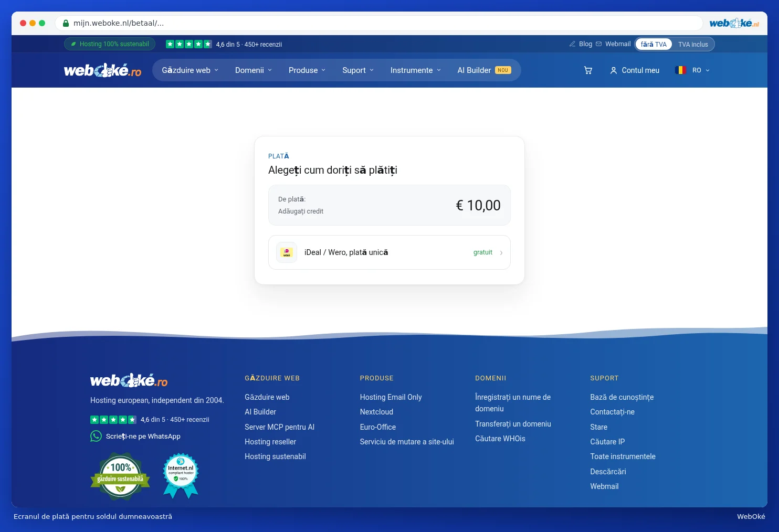Open Descărcări footer link
The height and width of the screenshot is (532, 779).
pyautogui.click(x=608, y=472)
